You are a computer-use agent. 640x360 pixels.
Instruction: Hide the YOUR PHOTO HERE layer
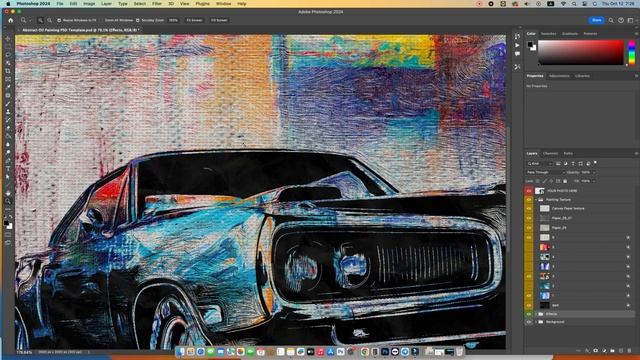529,191
